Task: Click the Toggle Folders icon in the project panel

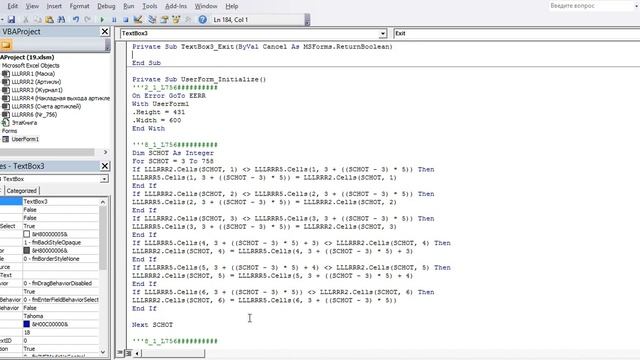Action: [x=6, y=45]
